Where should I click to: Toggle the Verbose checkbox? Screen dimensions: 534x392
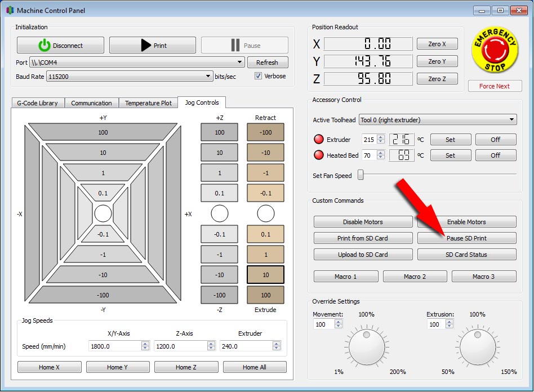[259, 76]
